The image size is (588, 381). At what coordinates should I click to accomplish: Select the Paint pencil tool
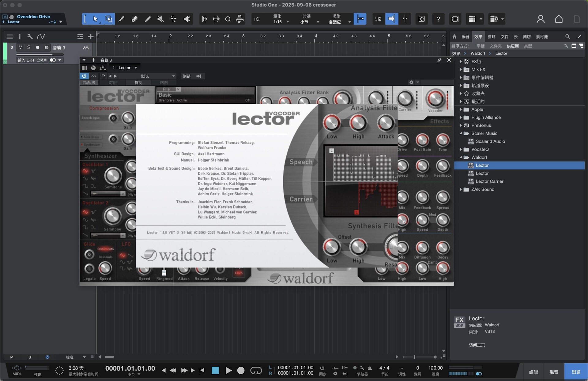tap(121, 19)
